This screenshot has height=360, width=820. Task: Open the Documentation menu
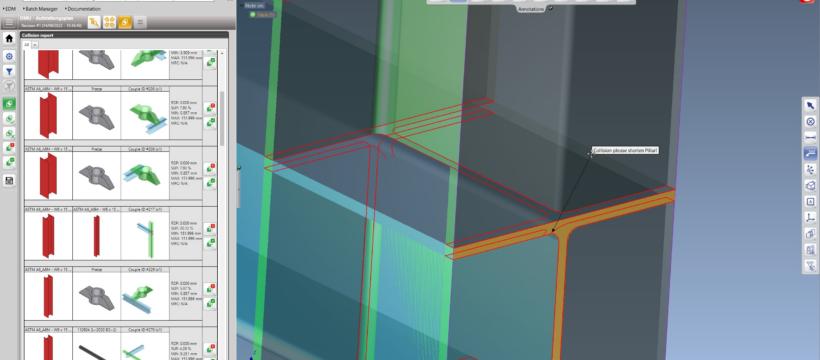[x=83, y=9]
